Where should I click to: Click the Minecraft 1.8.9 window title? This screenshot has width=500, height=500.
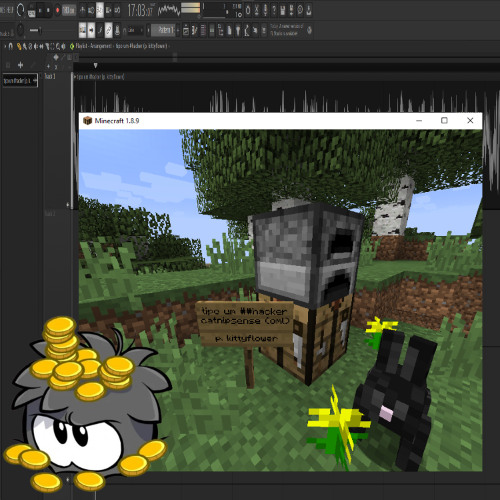(117, 121)
